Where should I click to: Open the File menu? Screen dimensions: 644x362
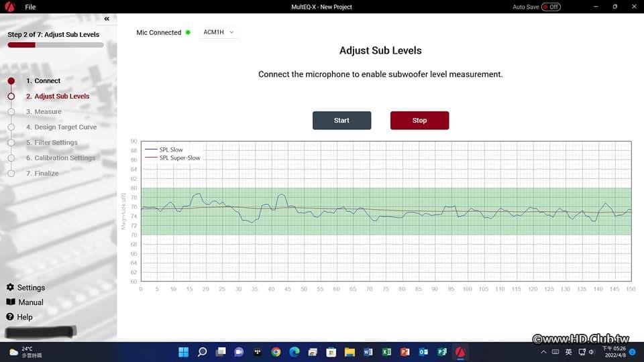pos(30,7)
